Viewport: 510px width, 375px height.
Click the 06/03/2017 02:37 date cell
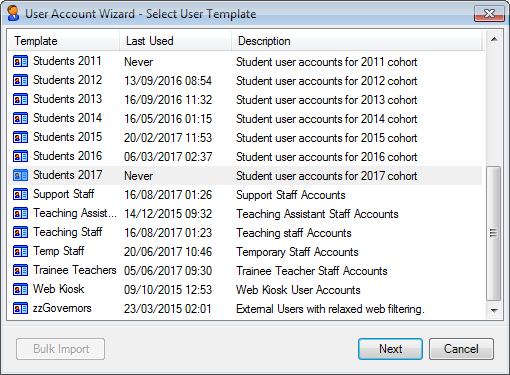point(168,157)
